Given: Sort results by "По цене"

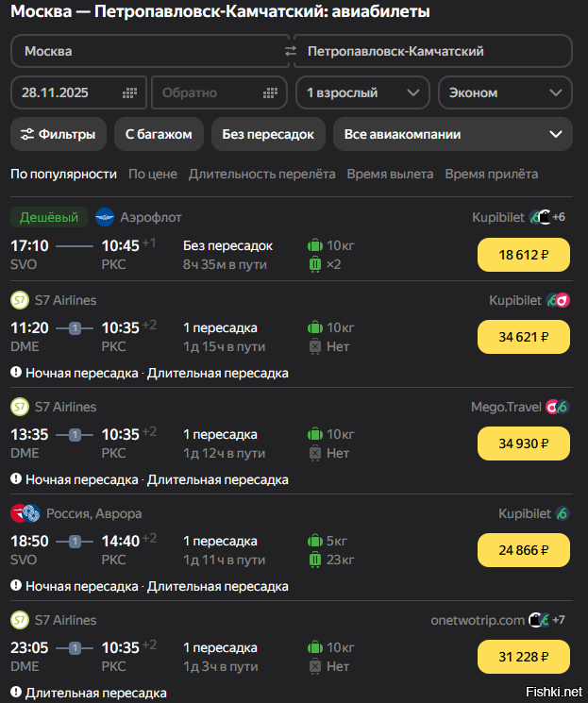Looking at the screenshot, I should point(153,174).
